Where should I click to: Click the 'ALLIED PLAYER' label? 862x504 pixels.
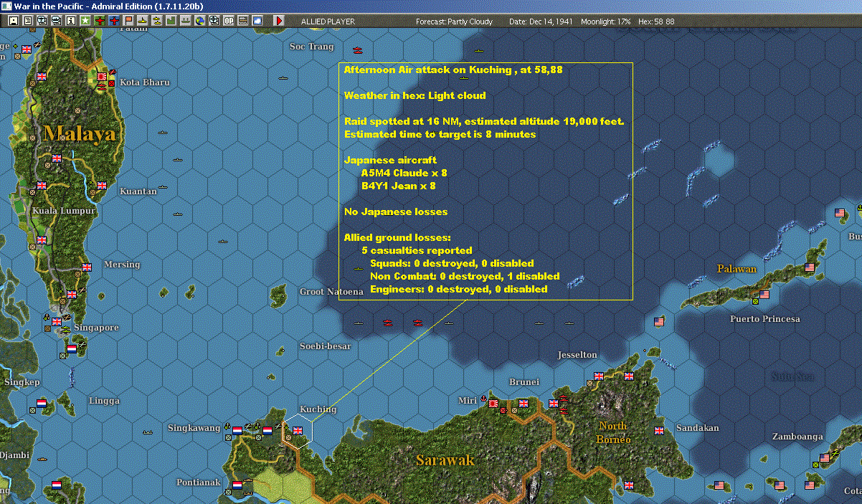click(328, 22)
